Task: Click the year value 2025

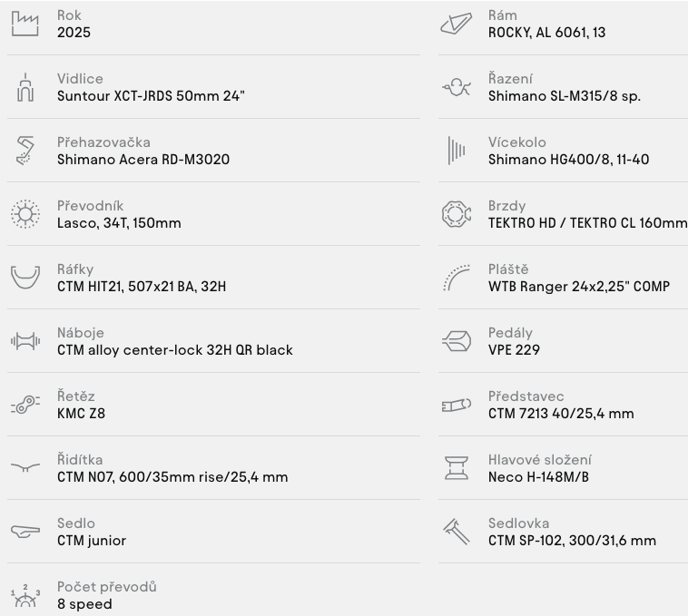Action: coord(74,32)
